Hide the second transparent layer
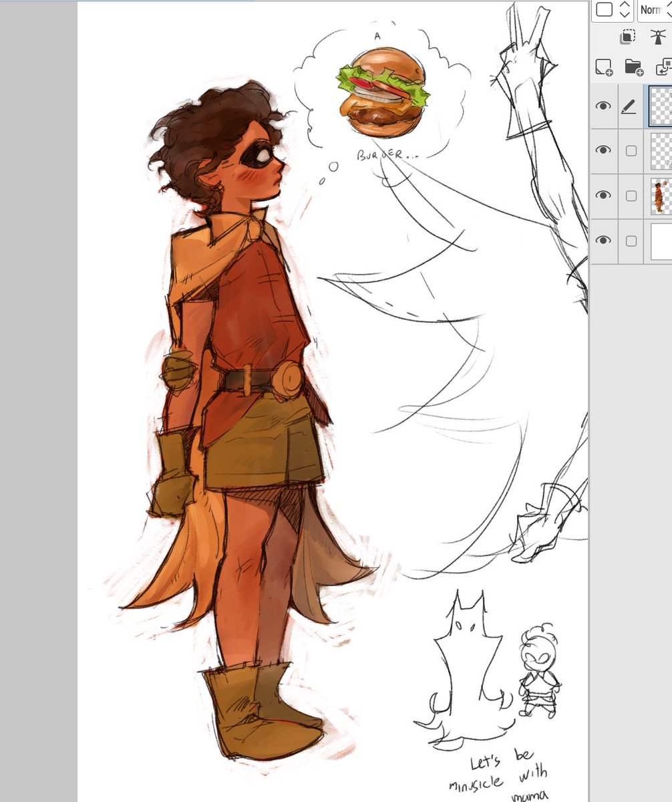 [604, 150]
